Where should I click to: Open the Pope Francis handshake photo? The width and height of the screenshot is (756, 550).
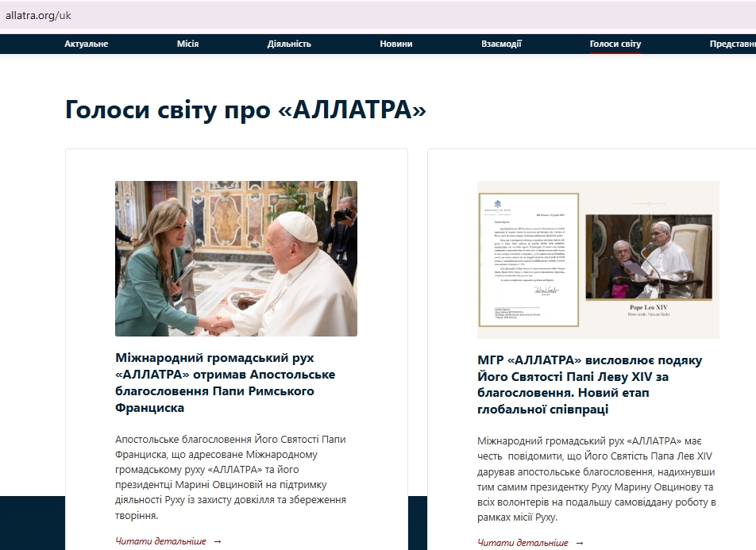tap(236, 259)
